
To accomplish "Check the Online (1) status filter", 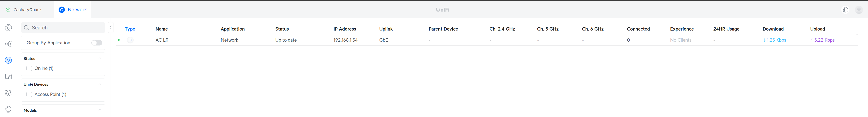I will (29, 68).
